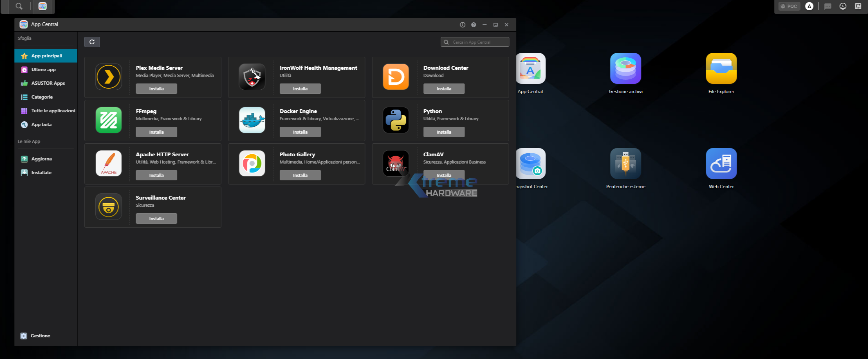Screen dimensions: 868x359
Task: Select the Apache HTTP Server feather icon
Action: [108, 164]
